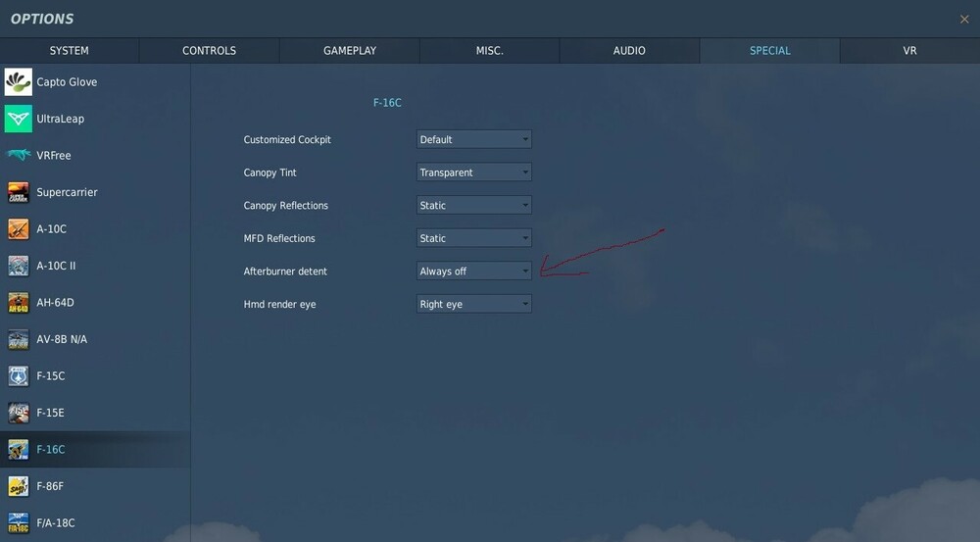Open the F/A-18C module icon
Screen dimensions: 980x542
click(18, 523)
